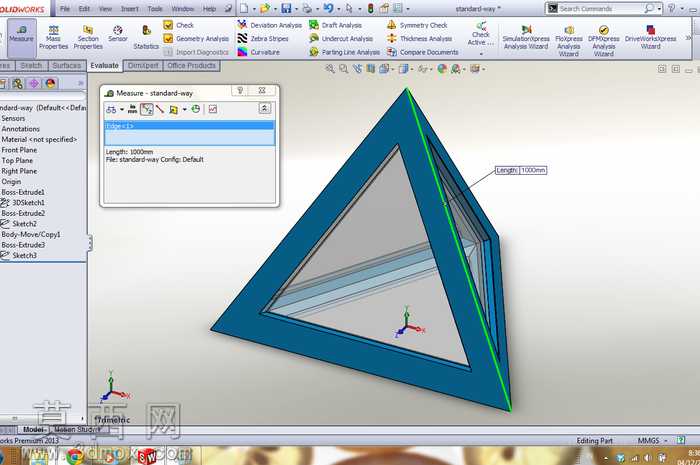700x465 pixels.
Task: Open the Tools menu
Action: (155, 8)
